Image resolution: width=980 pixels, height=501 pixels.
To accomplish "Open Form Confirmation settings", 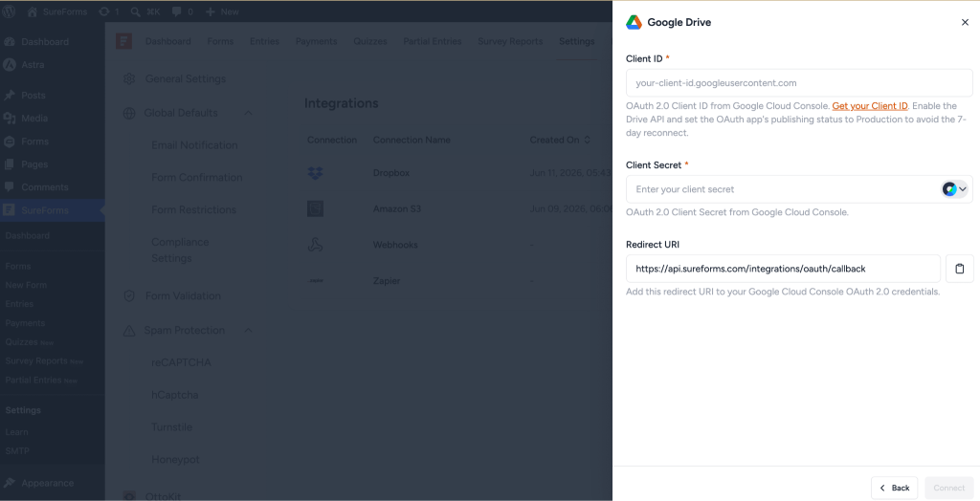I will 197,178.
